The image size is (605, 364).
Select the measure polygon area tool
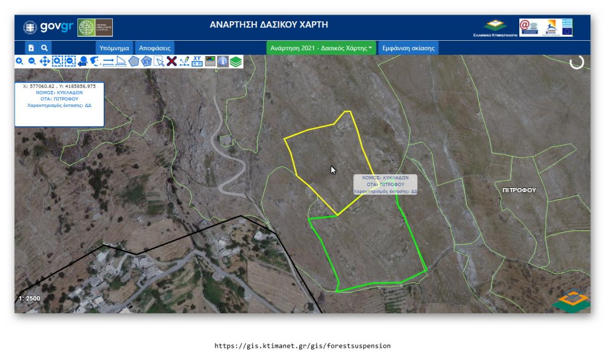coord(134,61)
